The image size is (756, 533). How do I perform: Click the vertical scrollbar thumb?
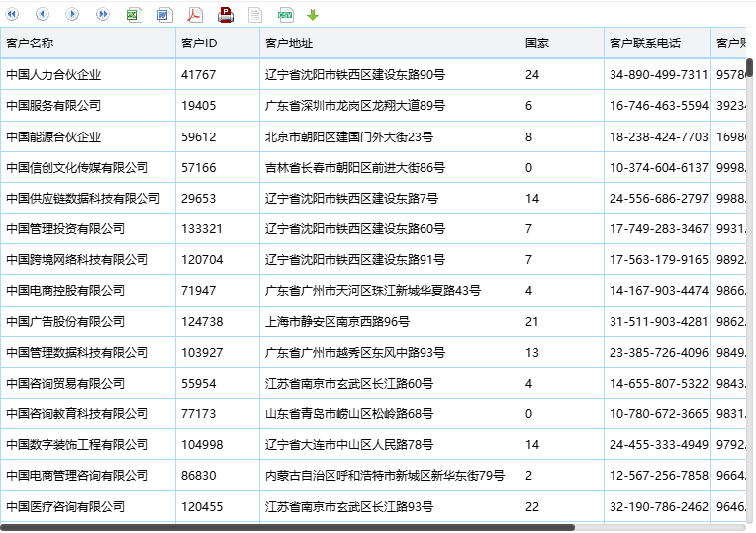[750, 68]
